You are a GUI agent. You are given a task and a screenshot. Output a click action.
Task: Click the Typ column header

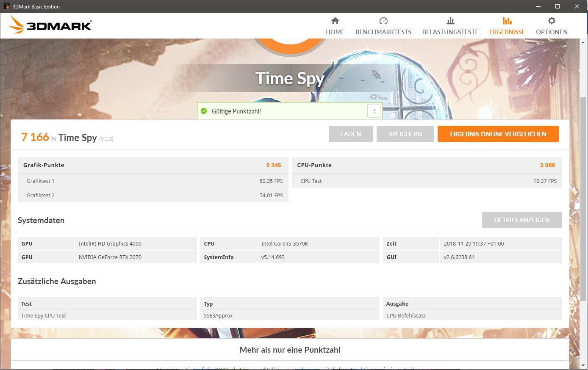click(x=208, y=304)
